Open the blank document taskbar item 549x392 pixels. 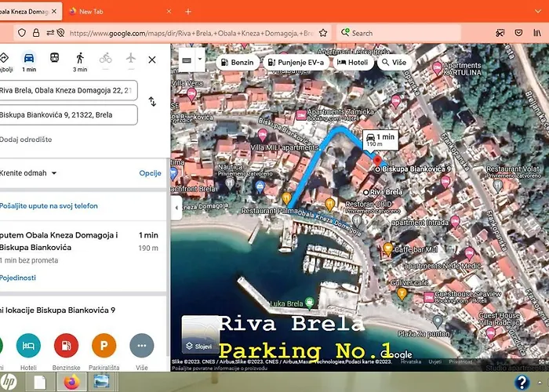click(x=40, y=382)
